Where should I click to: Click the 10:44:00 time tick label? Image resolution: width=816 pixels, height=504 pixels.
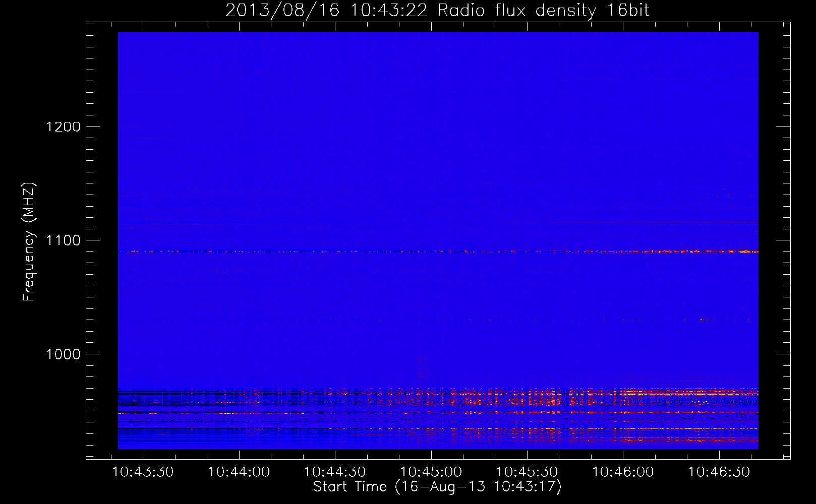(239, 472)
